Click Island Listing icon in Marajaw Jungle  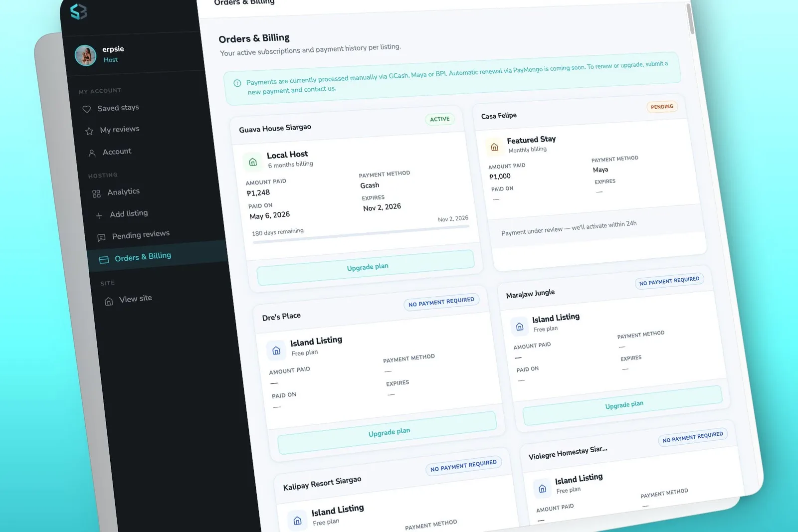pyautogui.click(x=520, y=327)
